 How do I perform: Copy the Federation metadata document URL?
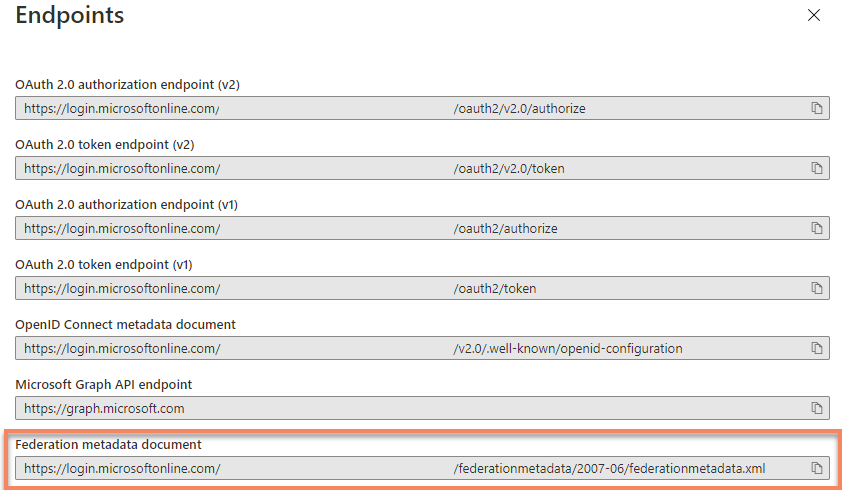tap(816, 468)
